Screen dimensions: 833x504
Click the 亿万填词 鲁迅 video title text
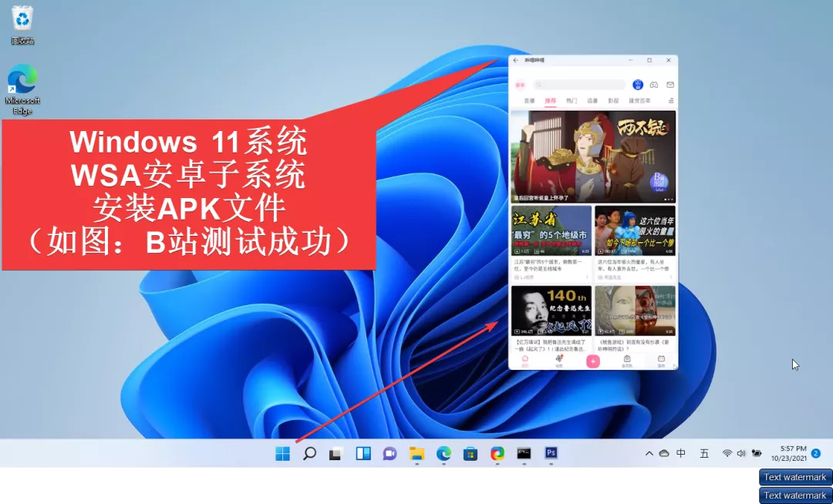(x=551, y=345)
